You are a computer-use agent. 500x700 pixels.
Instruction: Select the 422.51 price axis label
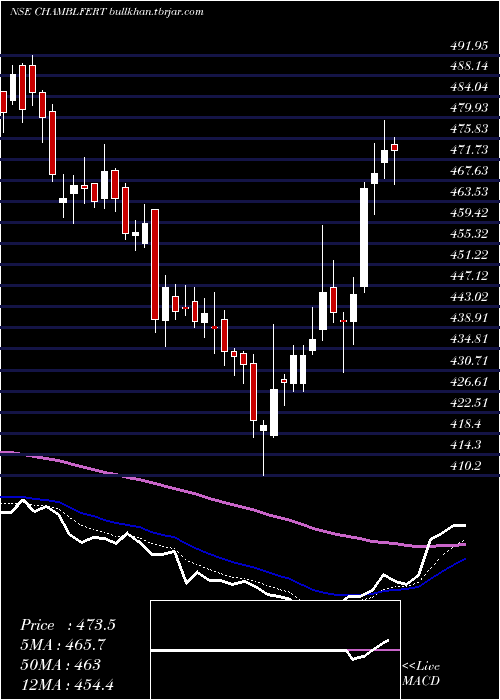pyautogui.click(x=468, y=402)
